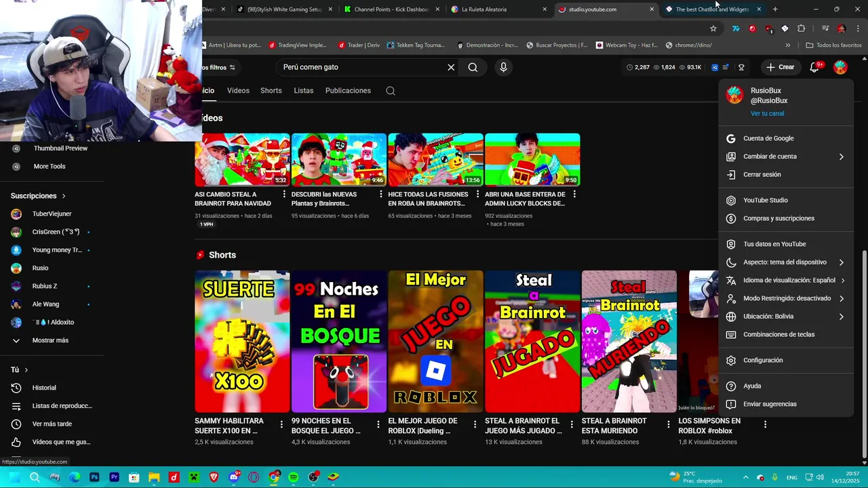868x488 pixels.
Task: Open Cuenta de Google menu entry
Action: [x=786, y=138]
